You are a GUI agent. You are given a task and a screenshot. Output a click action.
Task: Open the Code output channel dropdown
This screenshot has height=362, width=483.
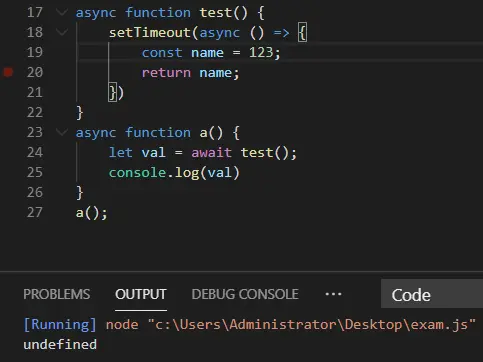point(432,295)
